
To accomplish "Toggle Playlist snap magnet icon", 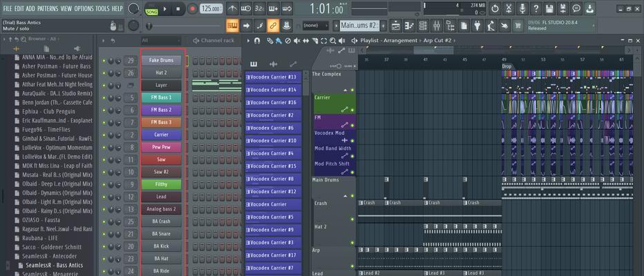I will point(257,41).
